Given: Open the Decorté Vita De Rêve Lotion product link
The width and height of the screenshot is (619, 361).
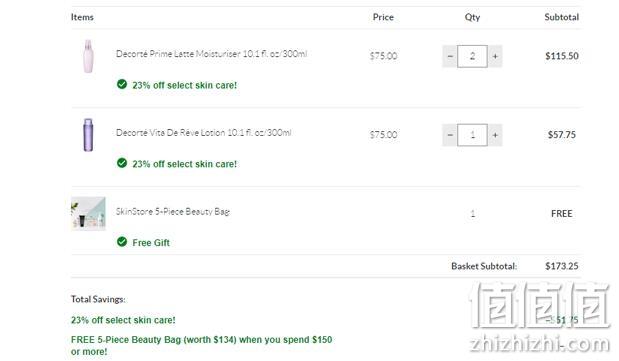Looking at the screenshot, I should click(x=204, y=133).
